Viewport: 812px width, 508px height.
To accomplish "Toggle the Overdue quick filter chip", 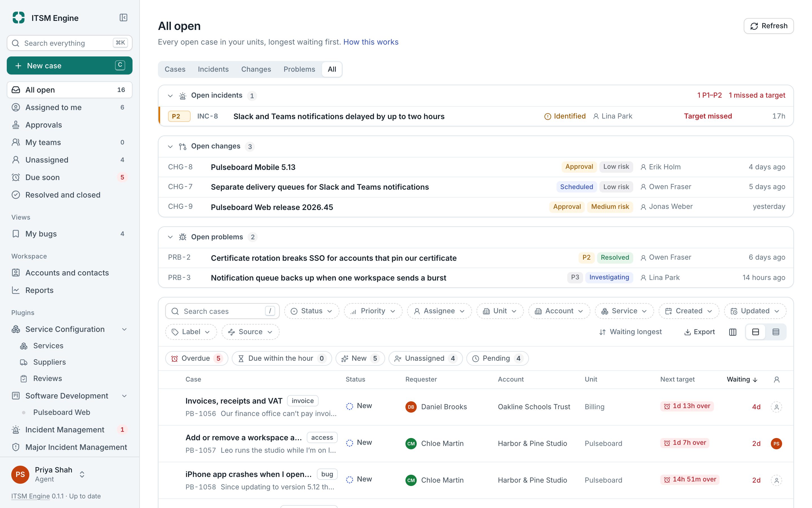I will click(x=197, y=358).
